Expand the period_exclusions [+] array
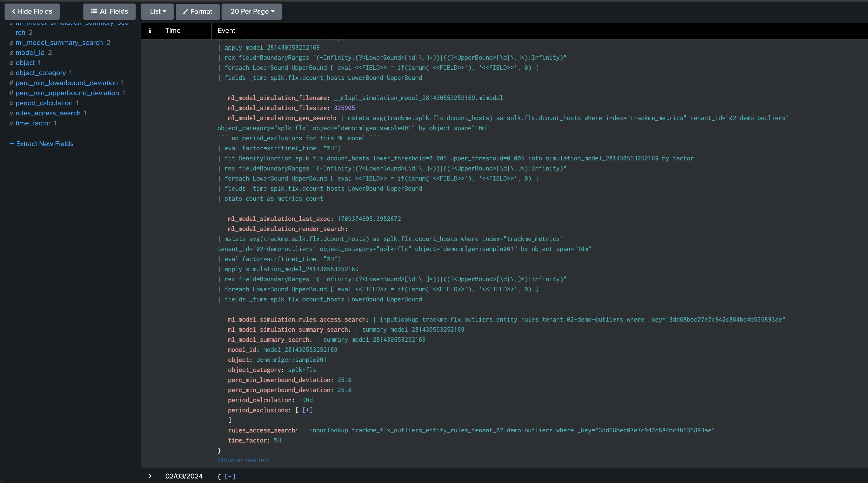868x483 pixels. (307, 410)
